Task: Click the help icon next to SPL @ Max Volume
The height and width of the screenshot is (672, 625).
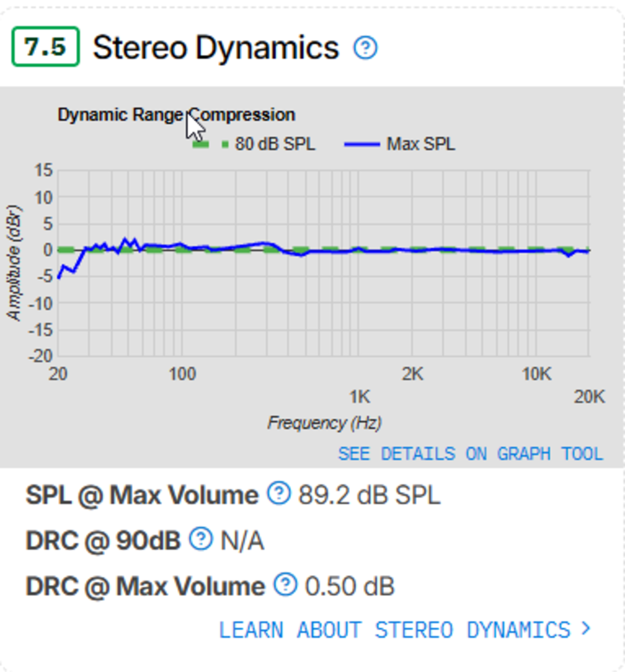Action: coord(279,493)
